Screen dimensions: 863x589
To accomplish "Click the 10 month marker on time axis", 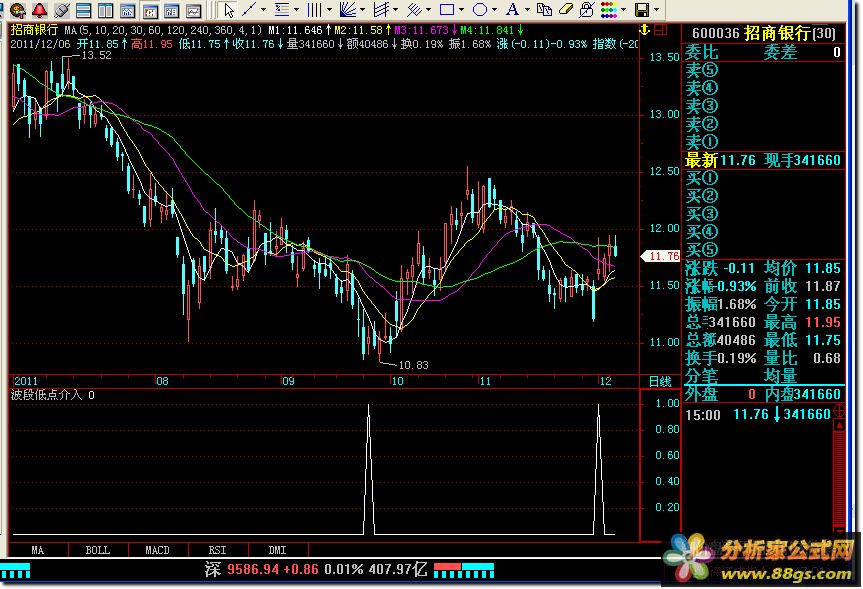I will [397, 381].
